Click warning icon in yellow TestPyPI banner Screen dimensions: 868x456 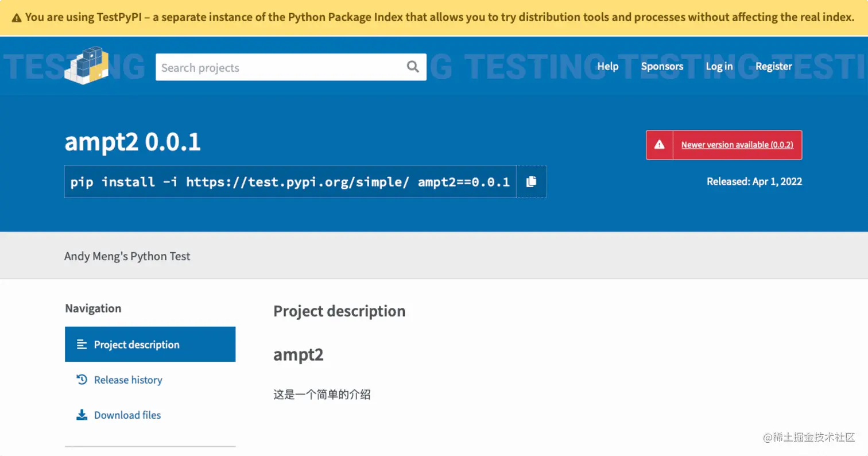pos(17,18)
